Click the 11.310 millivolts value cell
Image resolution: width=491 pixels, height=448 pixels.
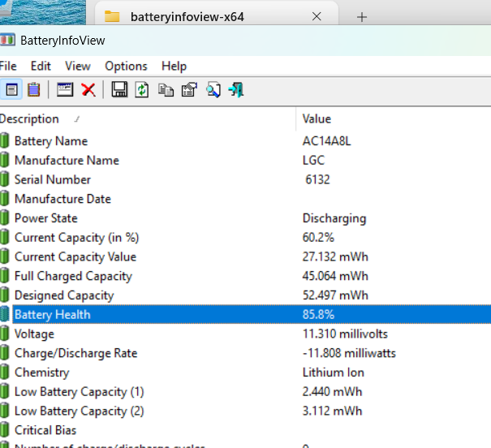(345, 334)
